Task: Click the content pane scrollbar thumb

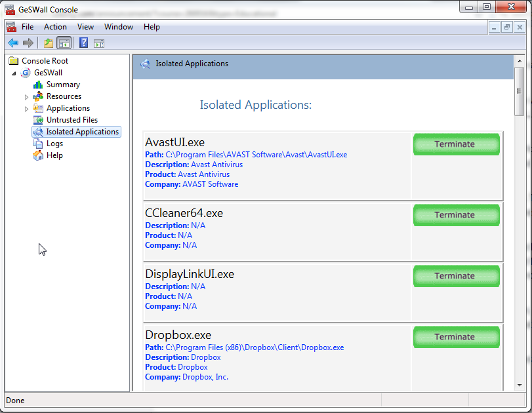Action: click(x=519, y=91)
